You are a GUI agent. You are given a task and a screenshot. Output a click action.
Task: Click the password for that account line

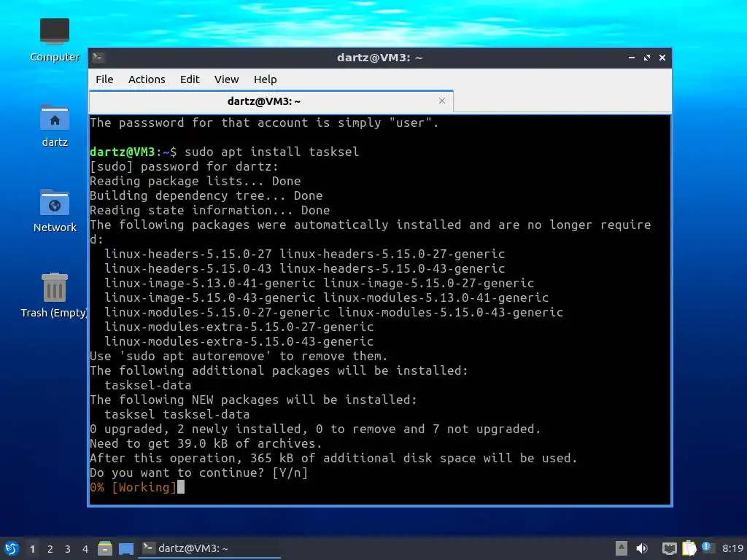pos(264,122)
